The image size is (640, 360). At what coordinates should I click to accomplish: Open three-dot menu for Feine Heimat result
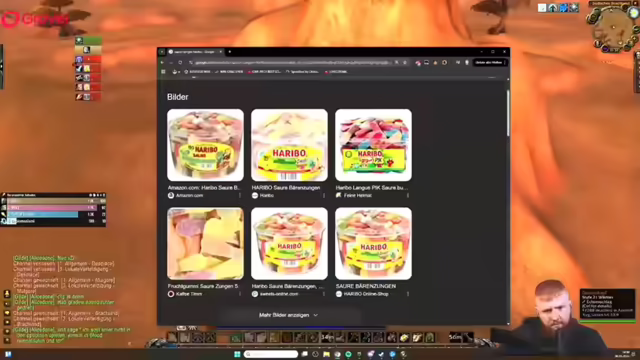[408, 196]
